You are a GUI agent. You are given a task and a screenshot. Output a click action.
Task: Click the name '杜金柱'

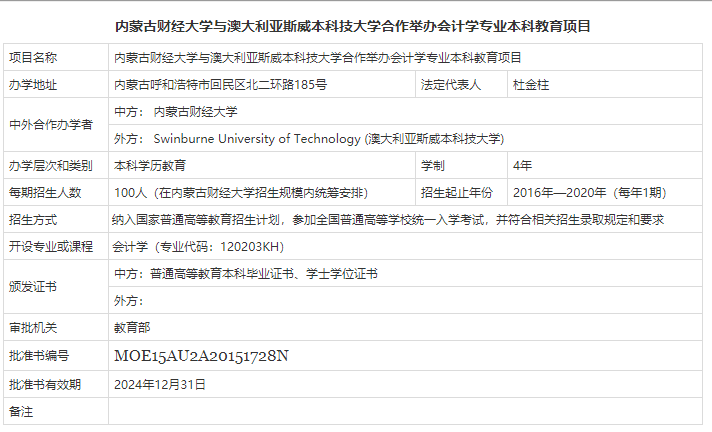point(531,84)
